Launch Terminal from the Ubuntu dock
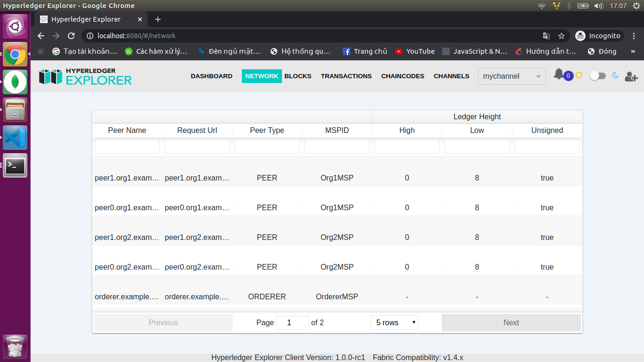Screen dimensions: 644x362 (x=15, y=165)
